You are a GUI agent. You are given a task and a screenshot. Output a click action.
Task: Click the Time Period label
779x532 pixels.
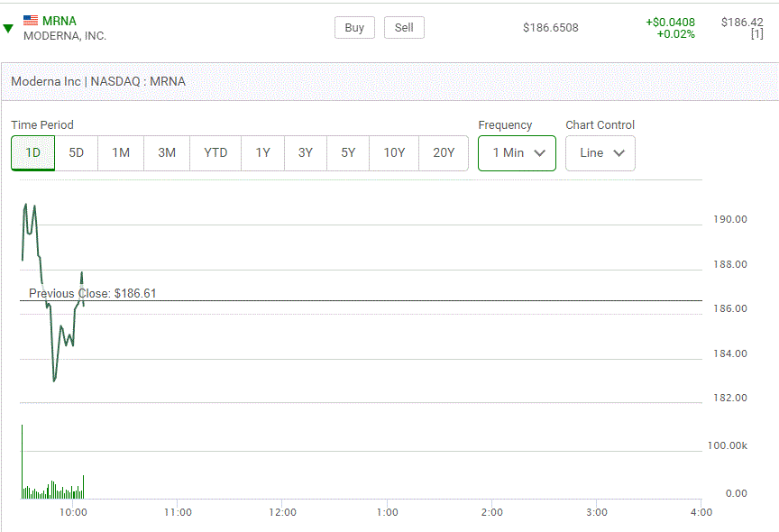tap(42, 124)
